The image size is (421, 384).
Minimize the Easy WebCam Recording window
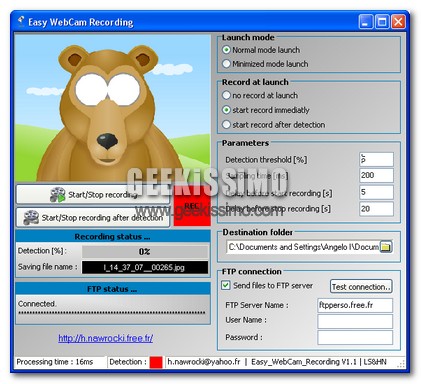click(366, 22)
